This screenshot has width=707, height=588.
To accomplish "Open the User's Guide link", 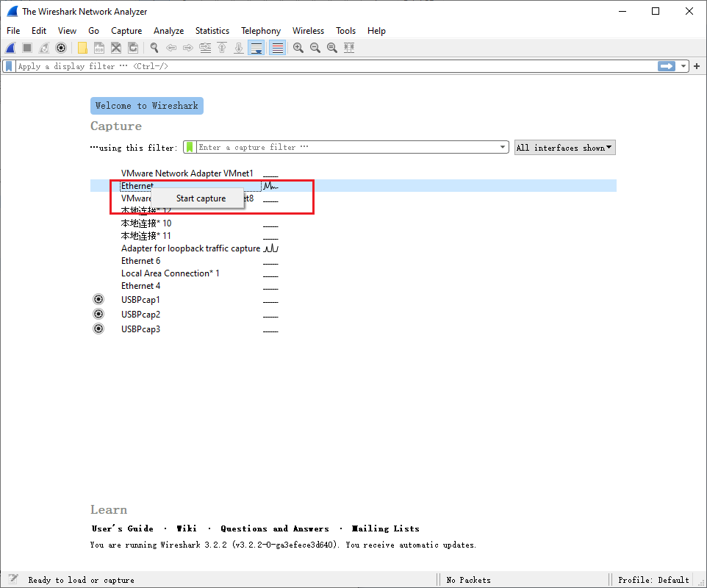I will coord(122,528).
